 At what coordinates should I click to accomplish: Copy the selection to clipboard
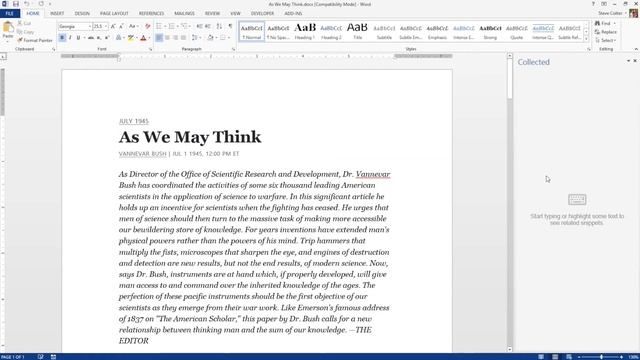[26, 32]
